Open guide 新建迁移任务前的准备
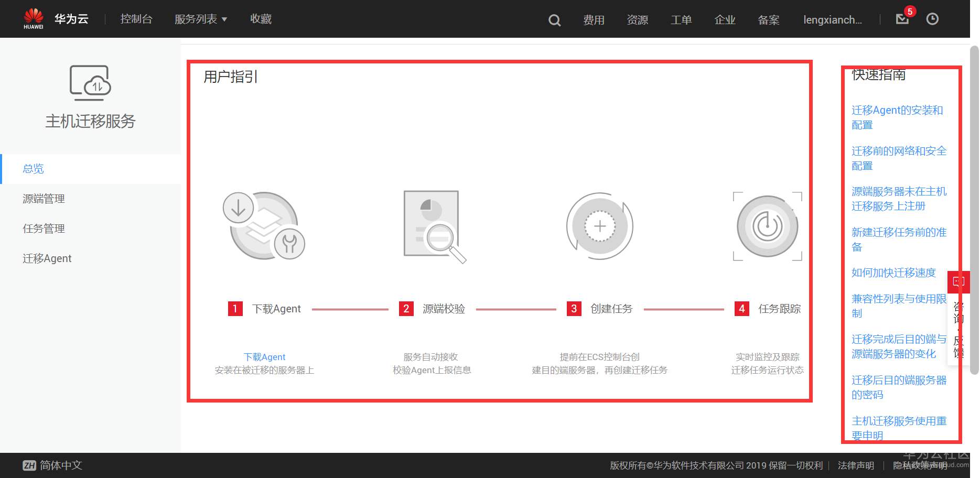Screen dimensions: 980x478 [x=899, y=240]
